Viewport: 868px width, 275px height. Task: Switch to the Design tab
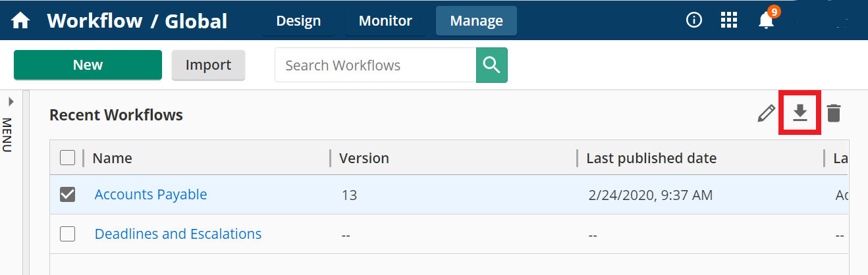[x=298, y=21]
